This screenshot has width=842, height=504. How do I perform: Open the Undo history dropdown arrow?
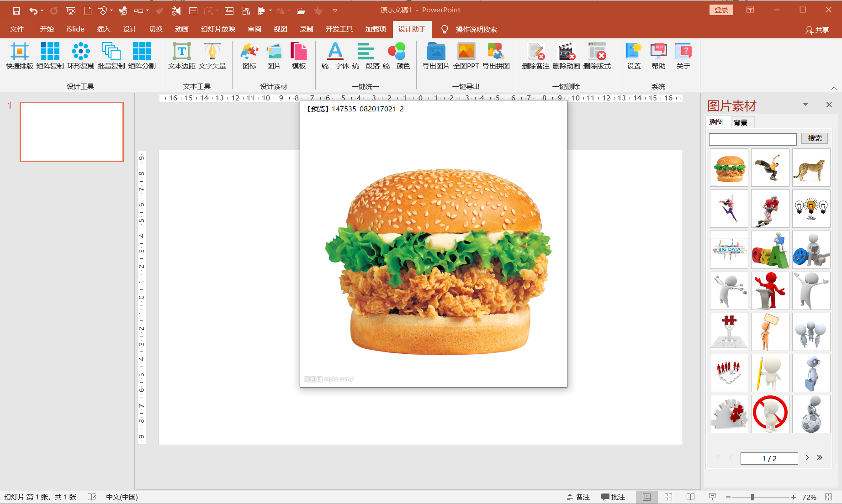(42, 10)
